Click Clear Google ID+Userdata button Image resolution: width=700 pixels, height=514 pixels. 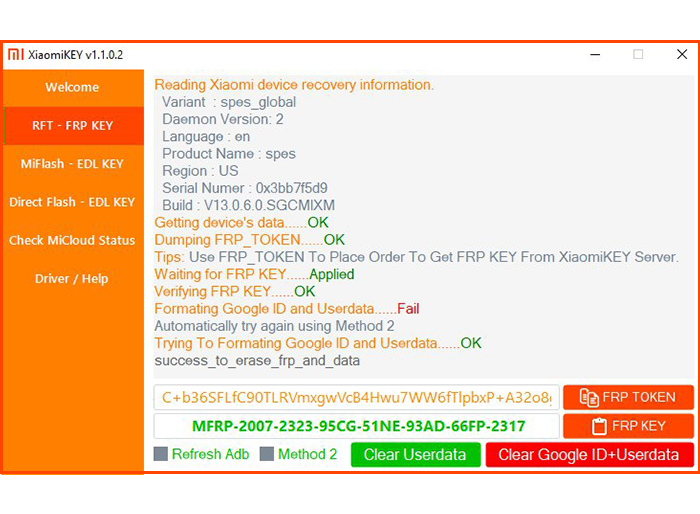[x=589, y=455]
